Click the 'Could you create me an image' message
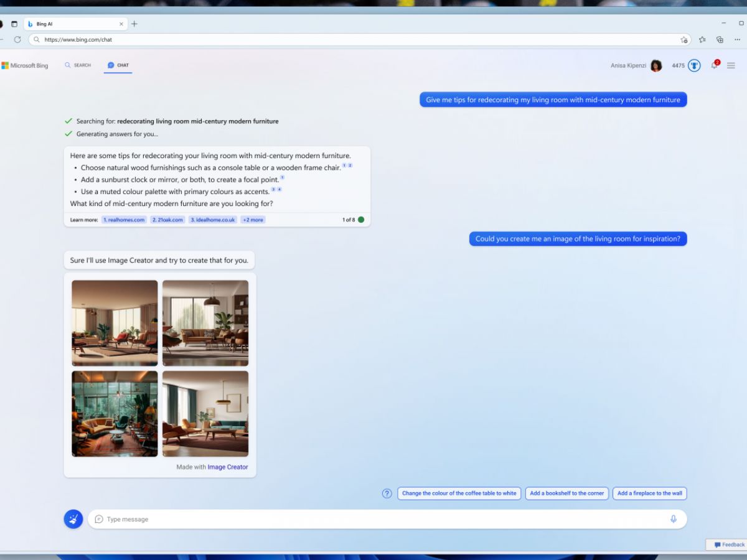 578,238
